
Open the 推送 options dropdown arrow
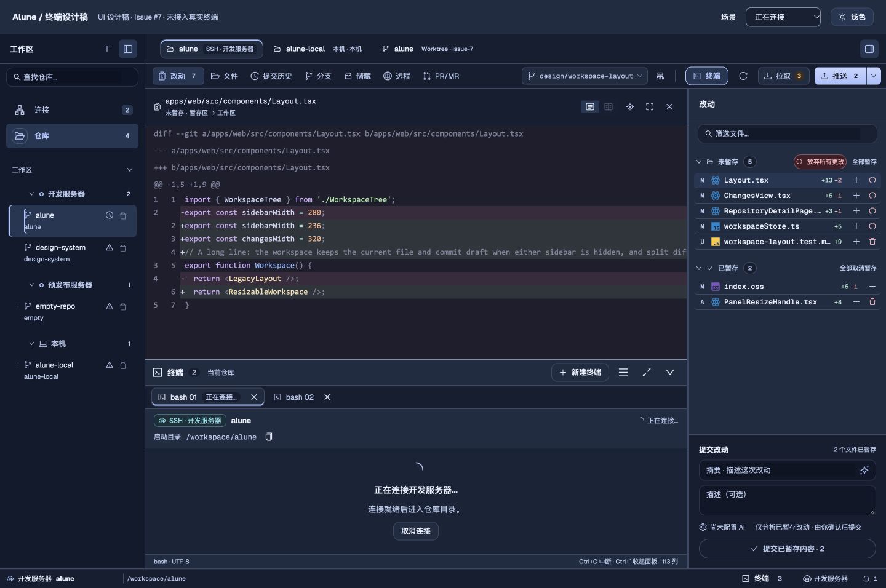pyautogui.click(x=874, y=76)
